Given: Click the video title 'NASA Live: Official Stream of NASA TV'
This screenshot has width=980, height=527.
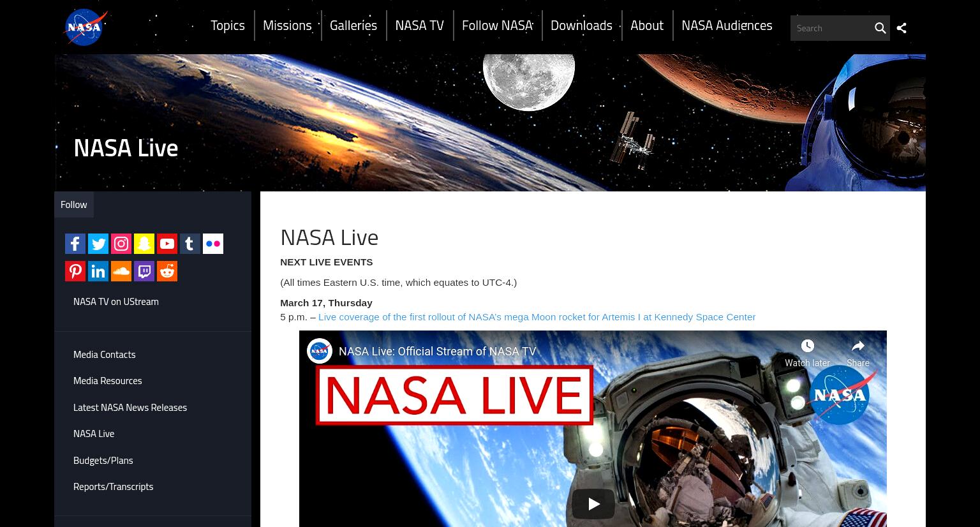Looking at the screenshot, I should pos(438,352).
